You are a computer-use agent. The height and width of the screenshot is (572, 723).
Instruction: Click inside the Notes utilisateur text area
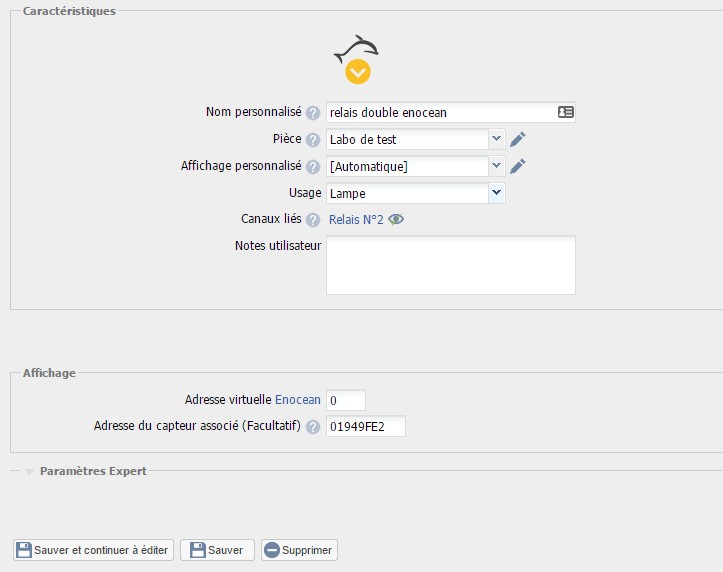451,265
